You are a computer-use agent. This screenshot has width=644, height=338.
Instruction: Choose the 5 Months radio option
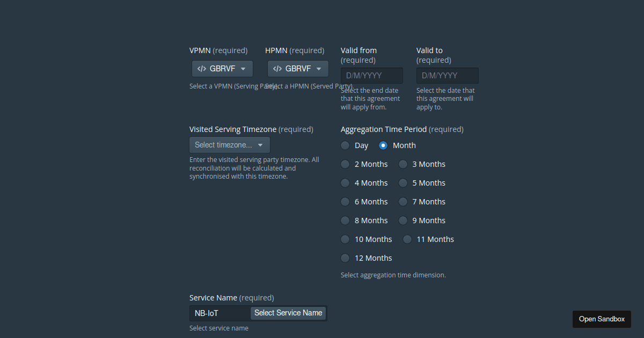403,183
